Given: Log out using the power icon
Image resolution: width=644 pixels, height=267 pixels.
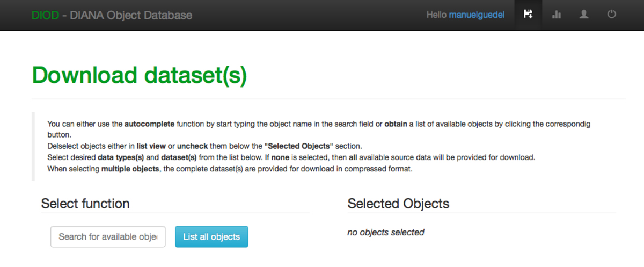Looking at the screenshot, I should click(x=612, y=15).
